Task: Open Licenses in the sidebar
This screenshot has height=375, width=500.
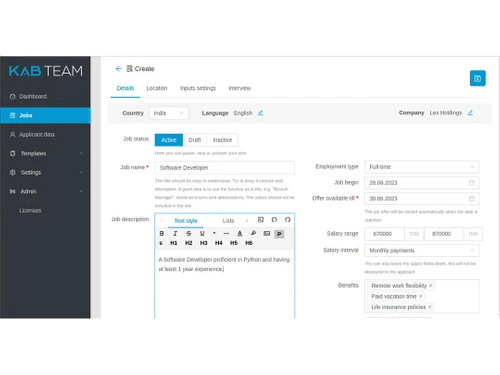Action: (45, 210)
